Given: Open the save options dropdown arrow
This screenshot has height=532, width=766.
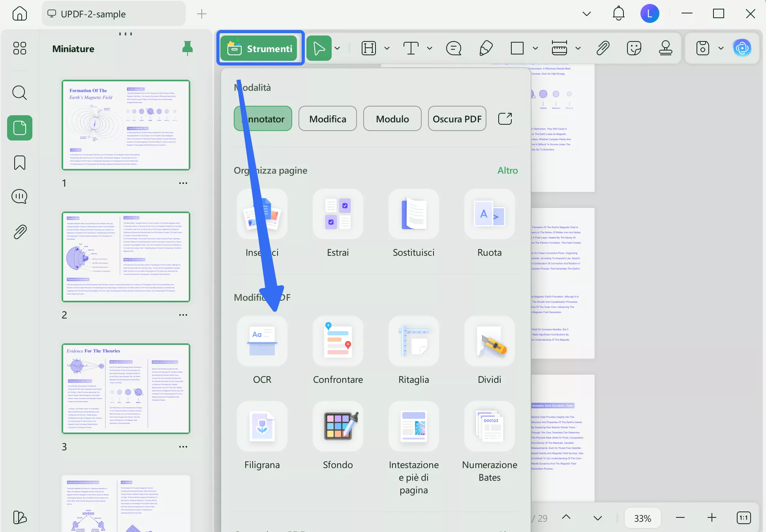Looking at the screenshot, I should (x=721, y=48).
